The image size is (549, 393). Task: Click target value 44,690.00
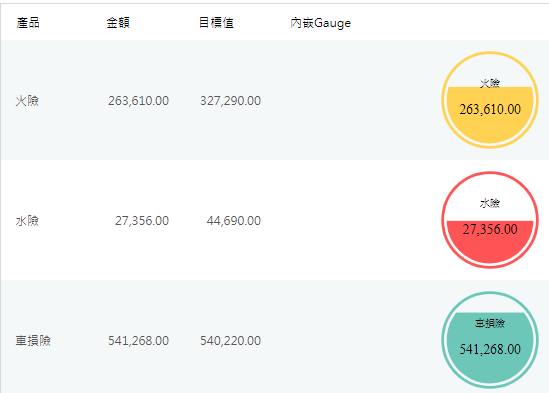(234, 221)
